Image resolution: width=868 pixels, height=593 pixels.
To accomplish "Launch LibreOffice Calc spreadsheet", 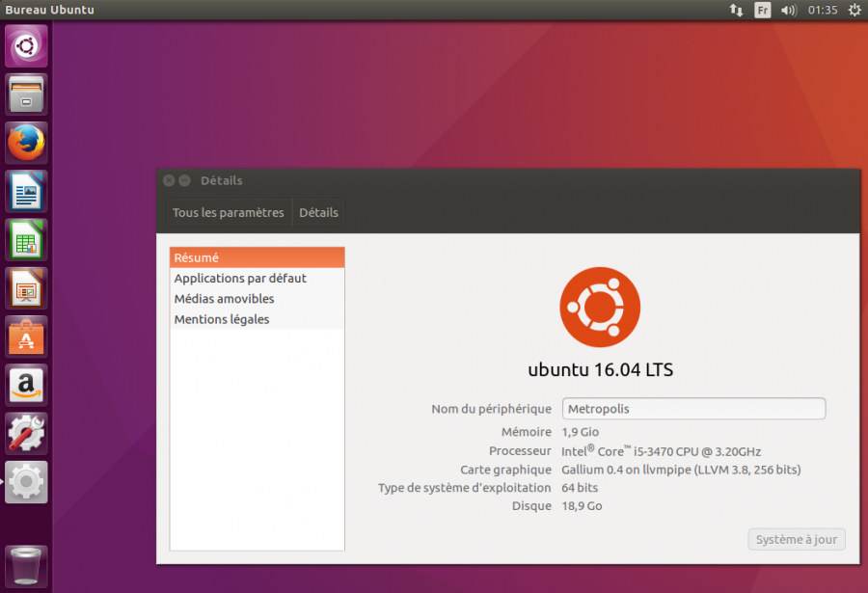I will pyautogui.click(x=26, y=240).
